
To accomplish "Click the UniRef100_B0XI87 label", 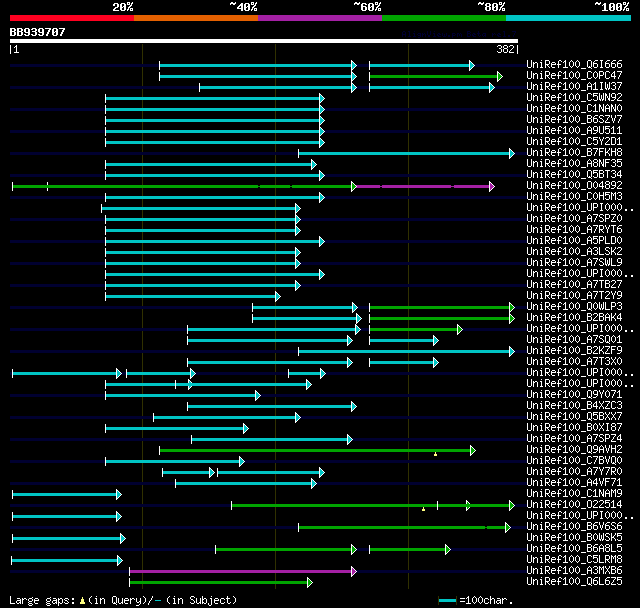I will [574, 428].
